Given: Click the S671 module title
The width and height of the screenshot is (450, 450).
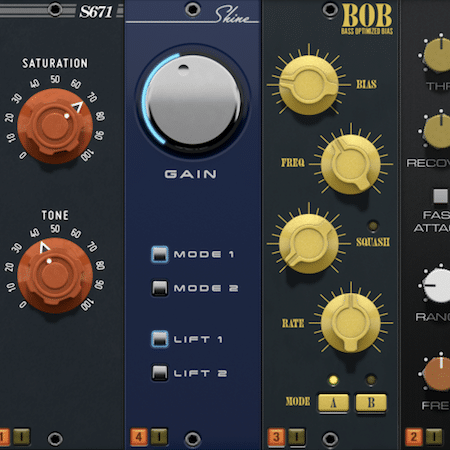Looking at the screenshot, I should pyautogui.click(x=96, y=12).
